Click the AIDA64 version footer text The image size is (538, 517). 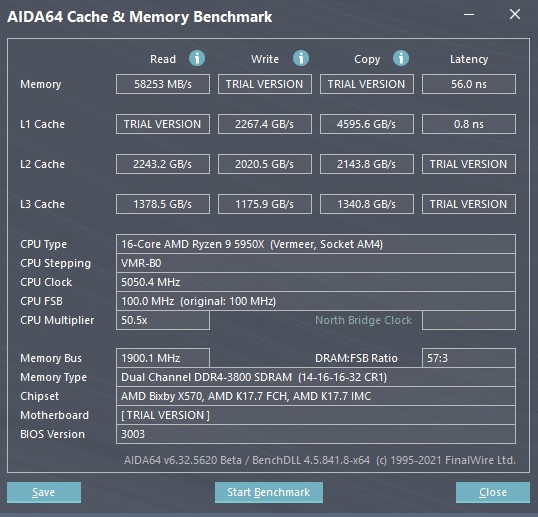coord(320,460)
